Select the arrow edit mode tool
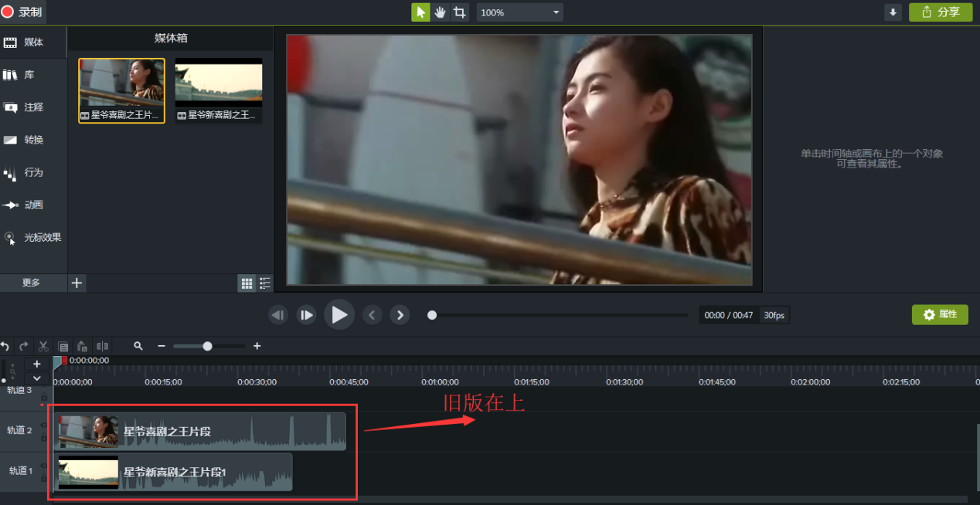The width and height of the screenshot is (980, 505). (x=420, y=12)
